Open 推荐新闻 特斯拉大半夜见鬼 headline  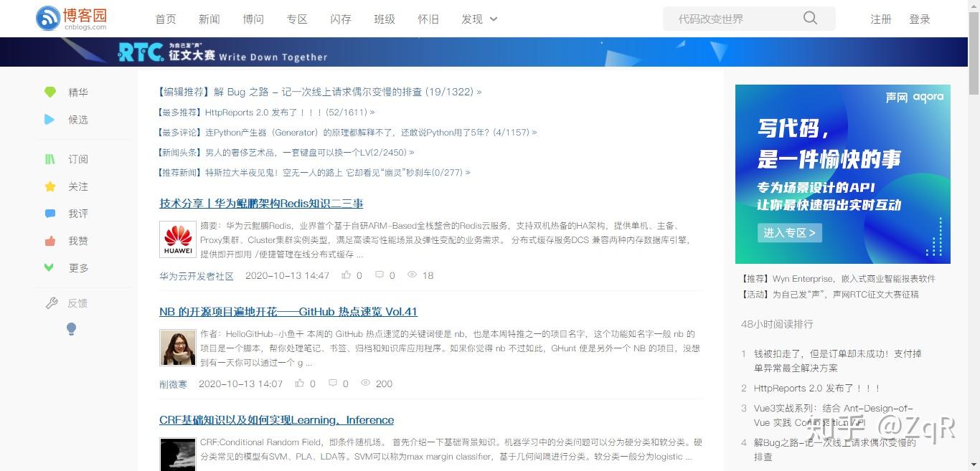pyautogui.click(x=314, y=172)
